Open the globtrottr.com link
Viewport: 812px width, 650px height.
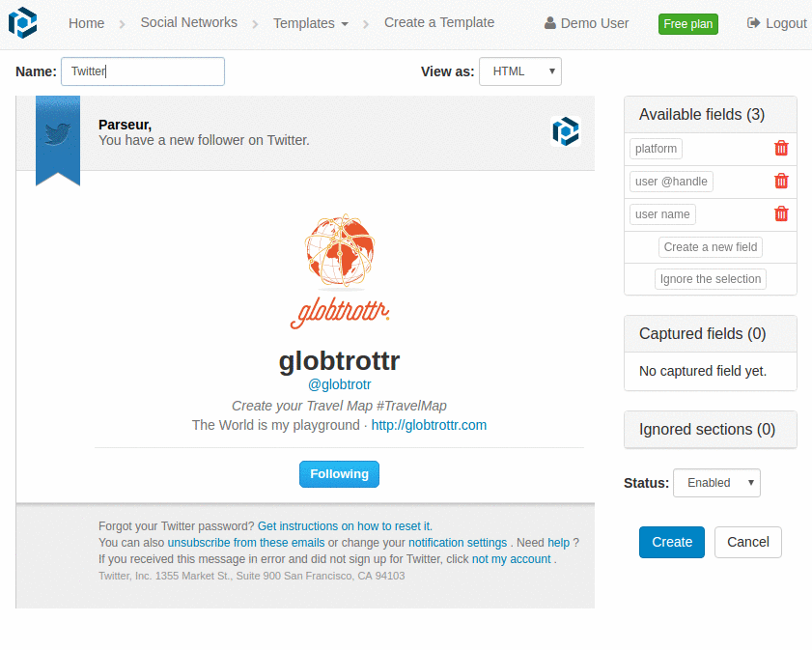tap(429, 425)
